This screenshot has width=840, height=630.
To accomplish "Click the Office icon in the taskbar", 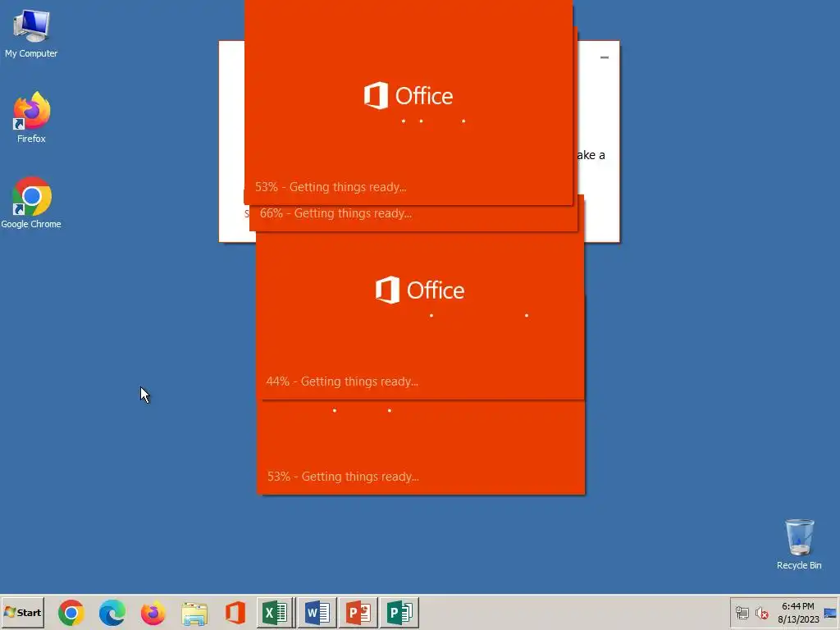I will (235, 613).
